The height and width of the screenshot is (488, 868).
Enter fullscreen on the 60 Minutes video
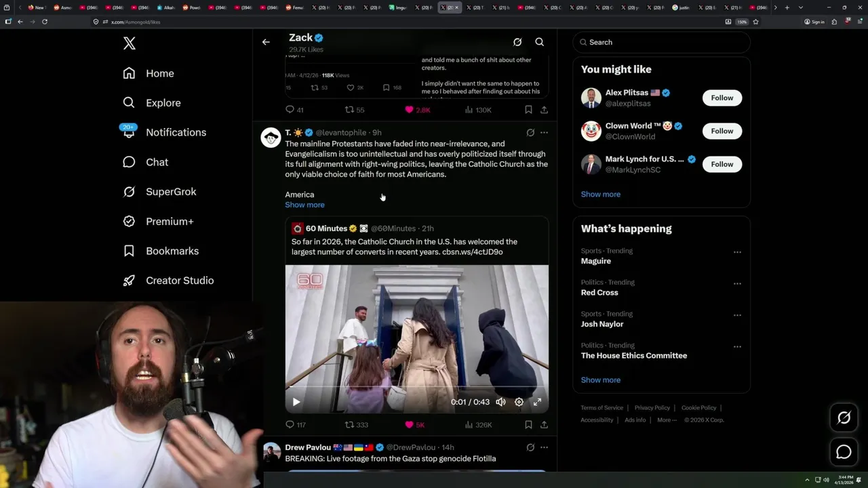[537, 402]
